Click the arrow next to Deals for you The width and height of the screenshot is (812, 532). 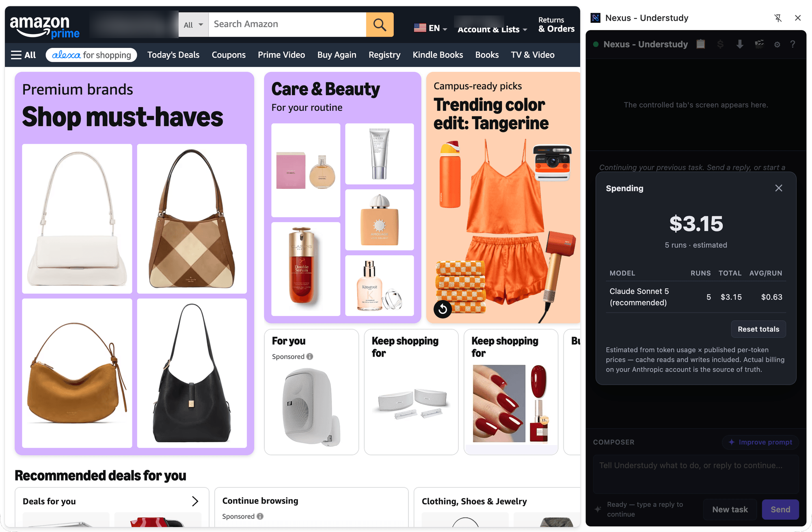click(195, 502)
